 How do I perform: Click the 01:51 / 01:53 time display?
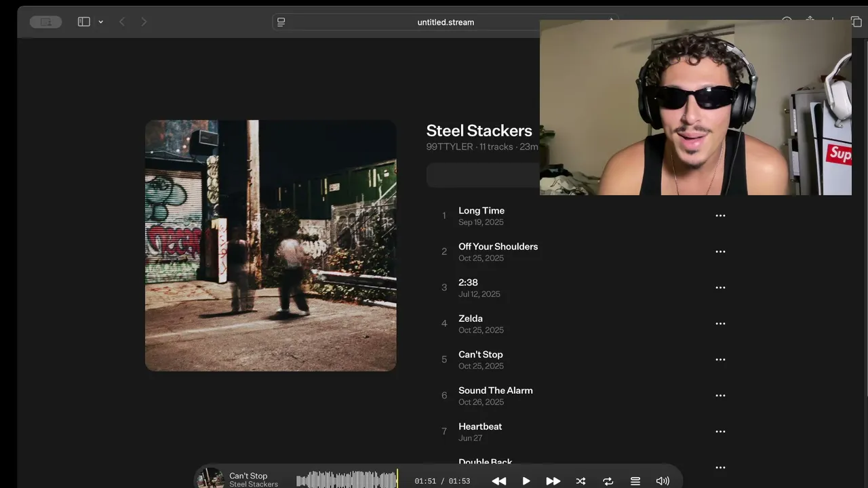tap(442, 481)
